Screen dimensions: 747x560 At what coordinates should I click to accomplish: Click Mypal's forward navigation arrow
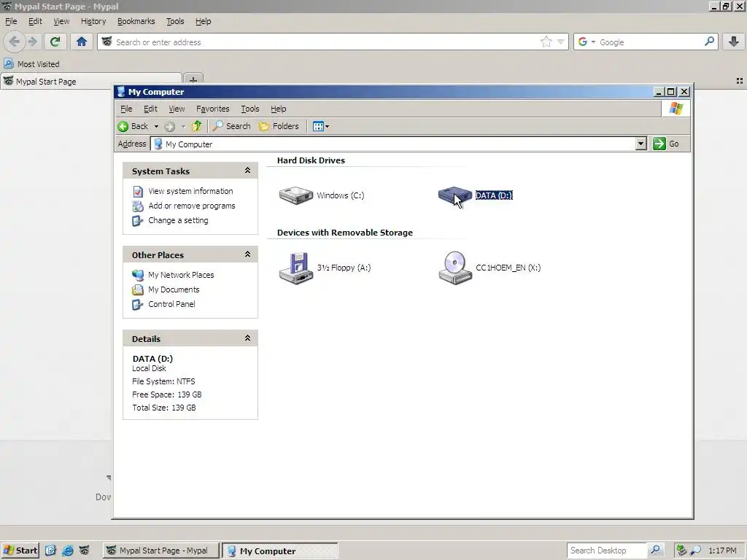pyautogui.click(x=32, y=42)
